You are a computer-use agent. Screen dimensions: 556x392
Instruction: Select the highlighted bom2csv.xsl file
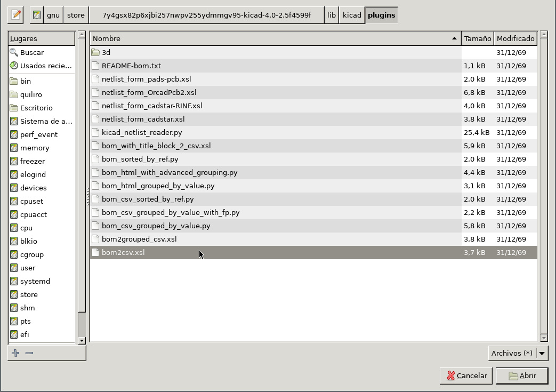(314, 253)
